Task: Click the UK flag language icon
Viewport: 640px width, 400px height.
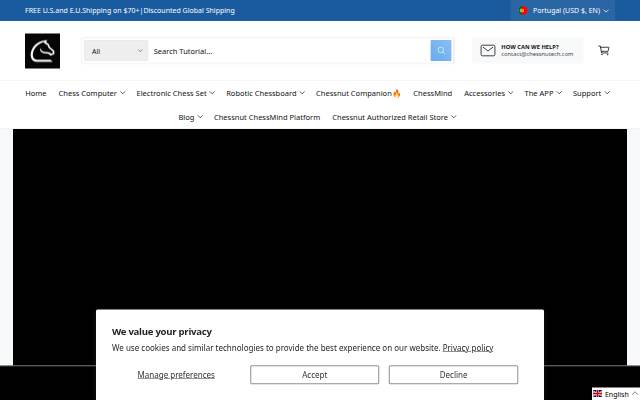Action: click(598, 394)
